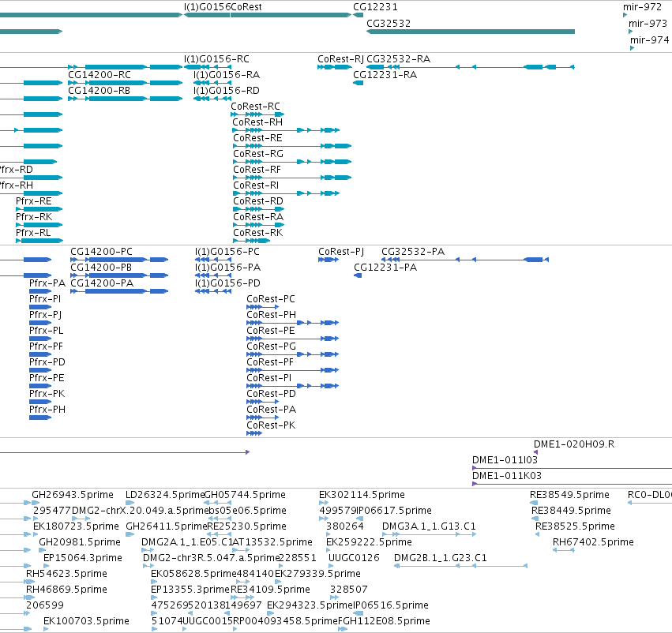Click the DME1-020H09.R clone label
The height and width of the screenshot is (633, 672).
tap(574, 444)
